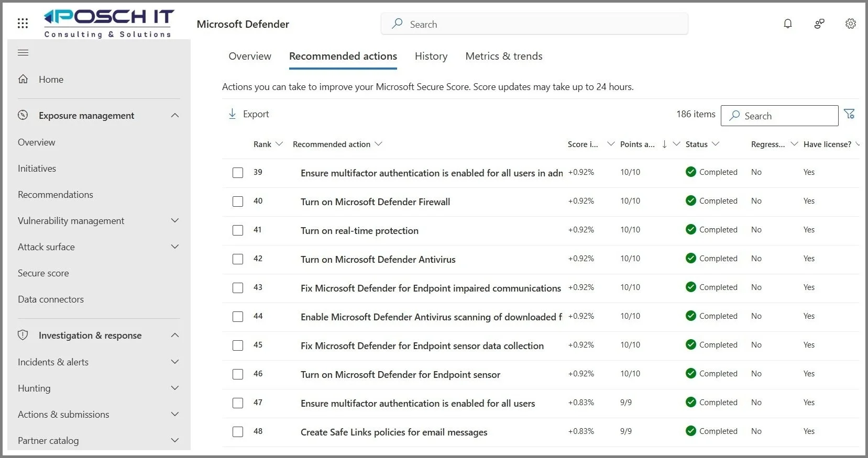The image size is (868, 458).
Task: Check the Create Safe Links policies row
Action: (238, 432)
